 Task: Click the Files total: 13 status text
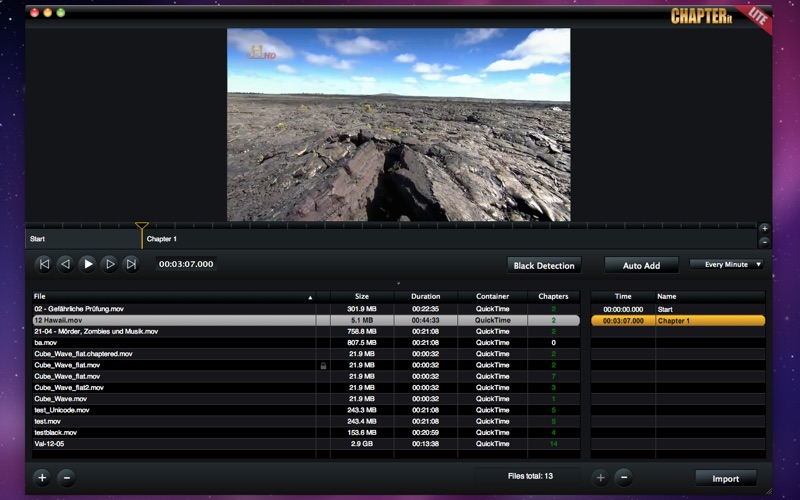coord(530,476)
